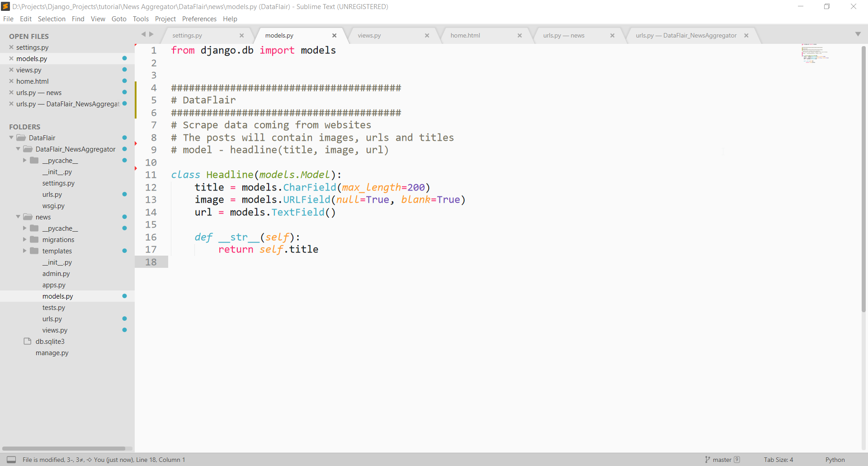The image size is (868, 466).
Task: Click the minimap code preview
Action: pyautogui.click(x=815, y=53)
